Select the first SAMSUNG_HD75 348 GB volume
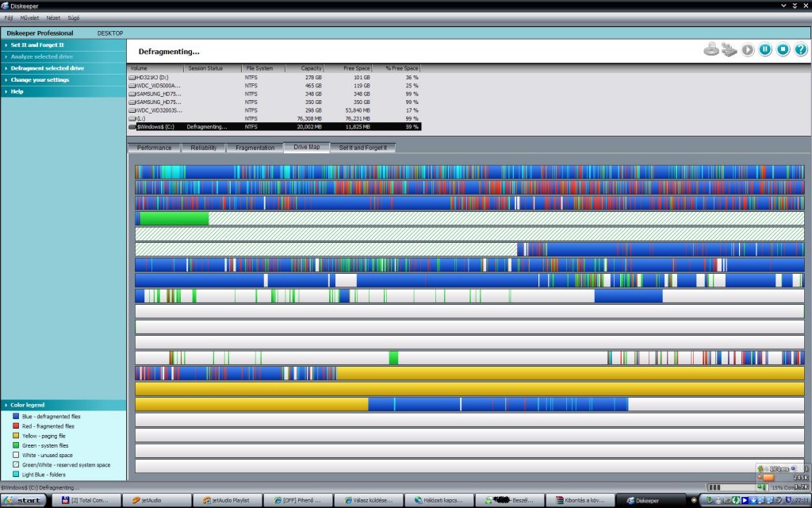The width and height of the screenshot is (812, 508). (x=274, y=94)
